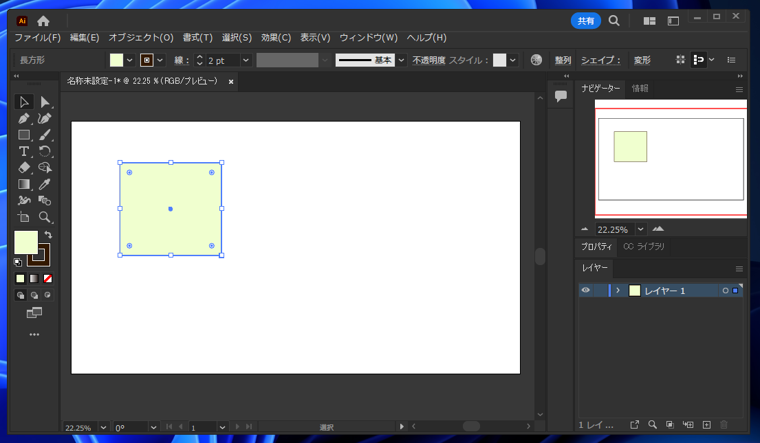
Task: Select the Gradient tool
Action: pyautogui.click(x=23, y=184)
